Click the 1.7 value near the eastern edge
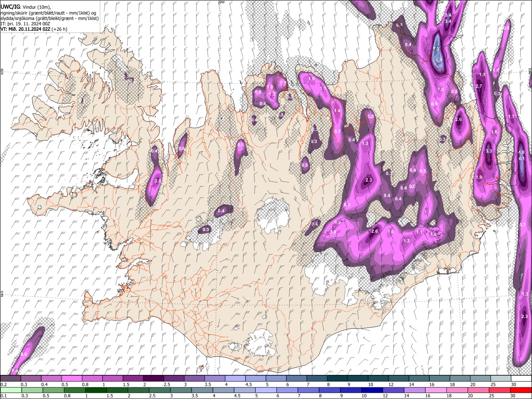This screenshot has width=532, height=399. [x=511, y=117]
